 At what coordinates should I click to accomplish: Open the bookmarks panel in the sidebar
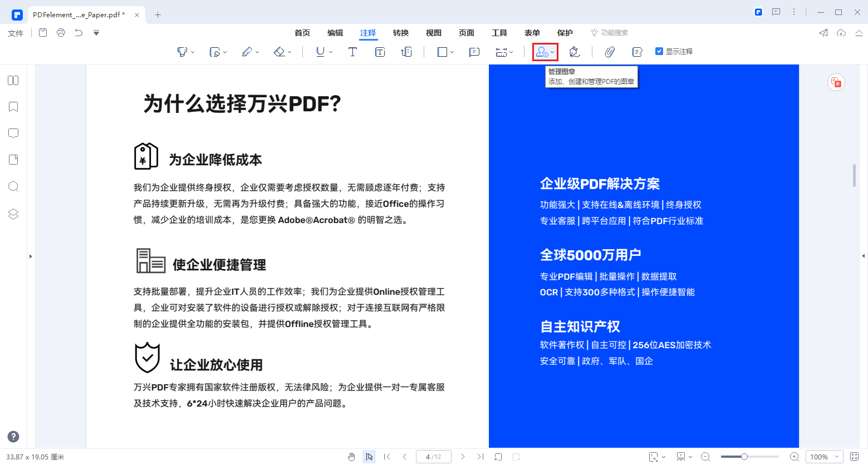tap(13, 106)
